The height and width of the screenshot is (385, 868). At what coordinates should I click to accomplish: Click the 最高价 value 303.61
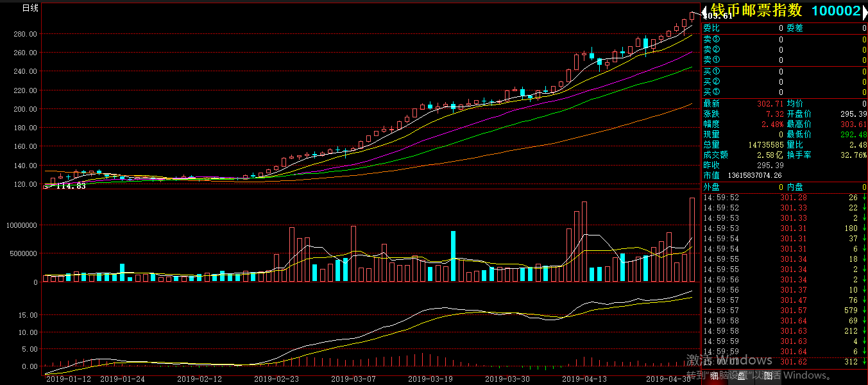(853, 124)
